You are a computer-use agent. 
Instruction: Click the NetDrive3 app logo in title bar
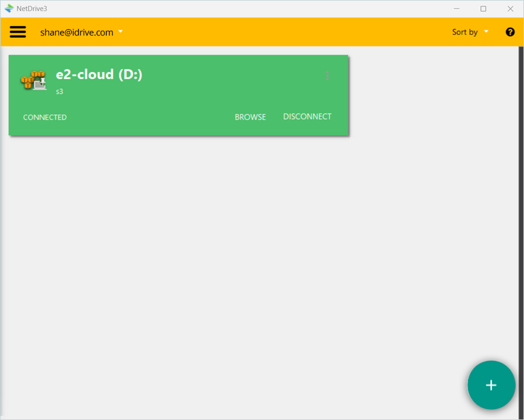click(9, 8)
